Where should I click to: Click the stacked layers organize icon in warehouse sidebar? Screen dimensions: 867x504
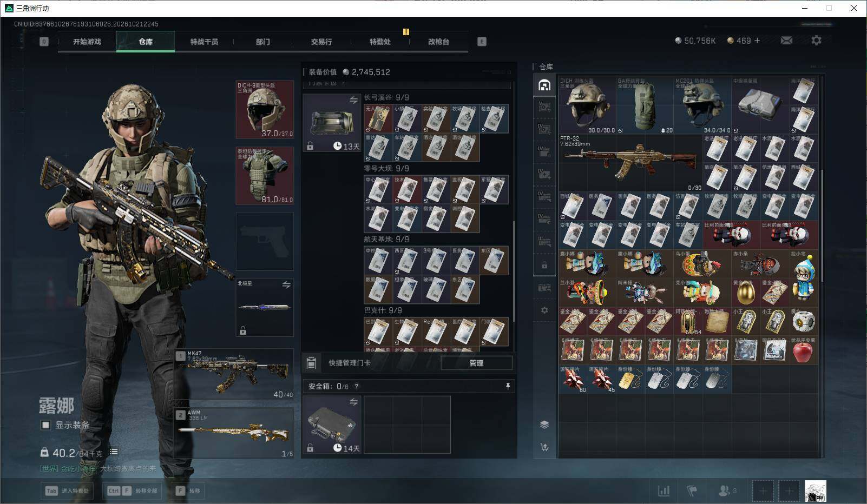click(544, 425)
